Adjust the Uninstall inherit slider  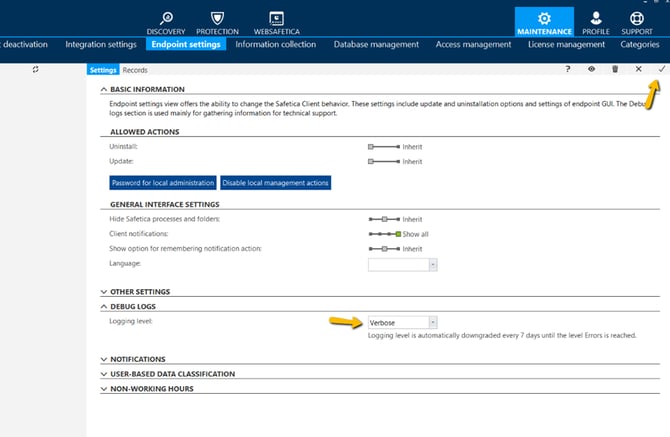[x=384, y=147]
